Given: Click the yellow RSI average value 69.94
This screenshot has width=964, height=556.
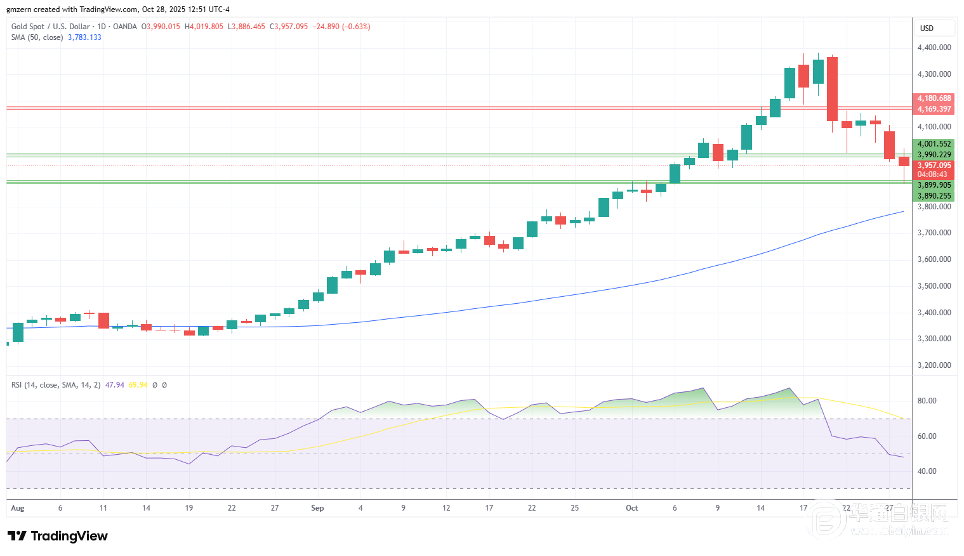Looking at the screenshot, I should click(140, 384).
